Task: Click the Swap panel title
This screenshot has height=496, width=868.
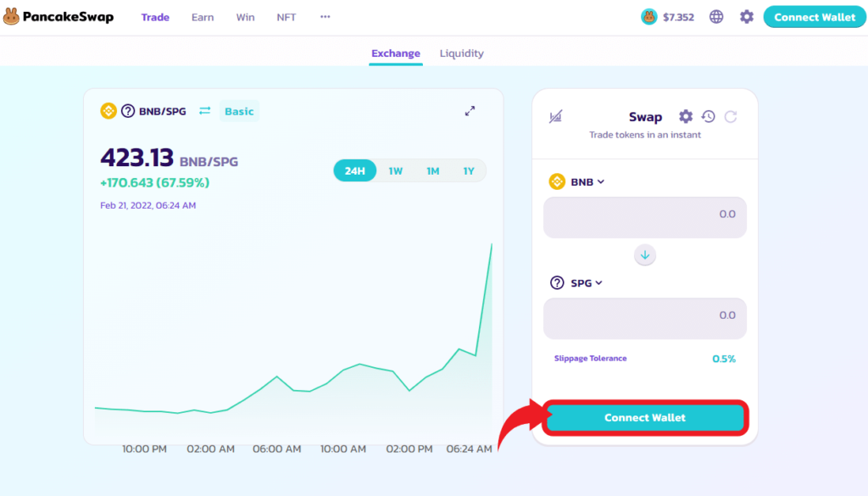Action: point(645,117)
